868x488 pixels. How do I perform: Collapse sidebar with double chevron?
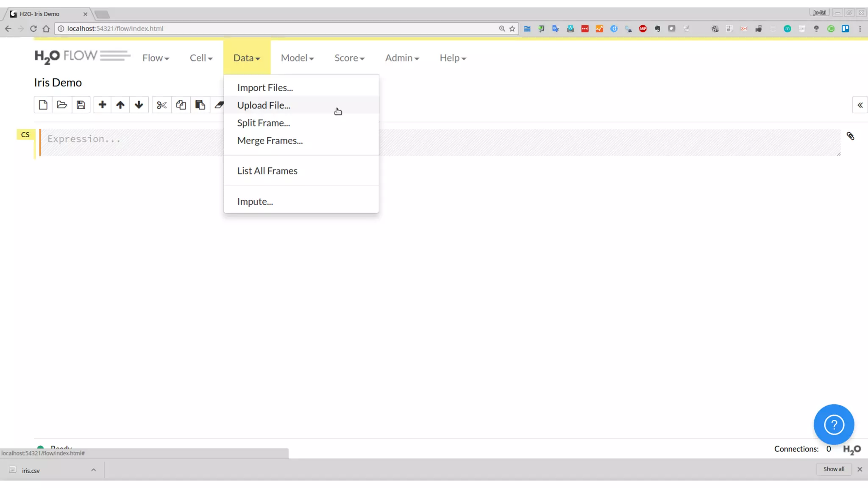click(x=860, y=105)
